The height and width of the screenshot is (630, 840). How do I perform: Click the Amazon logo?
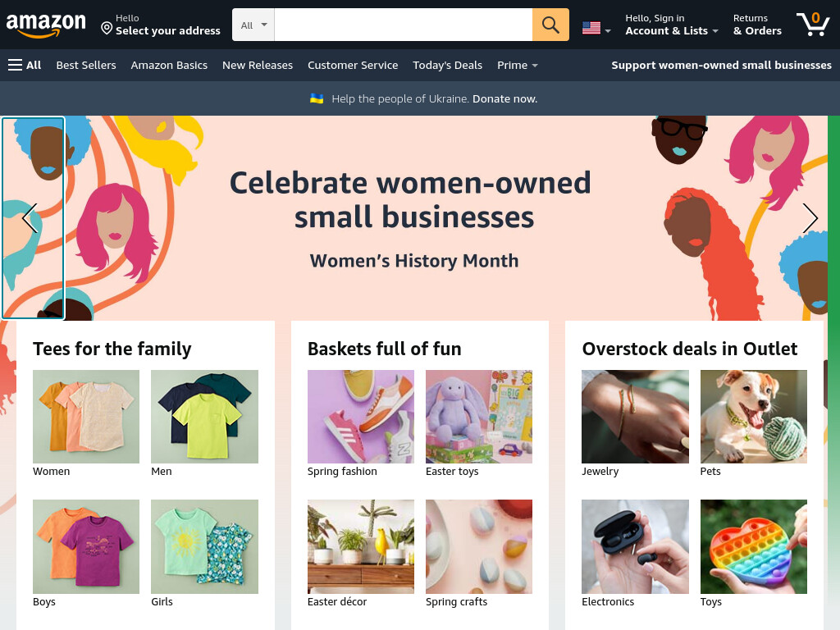[x=46, y=25]
